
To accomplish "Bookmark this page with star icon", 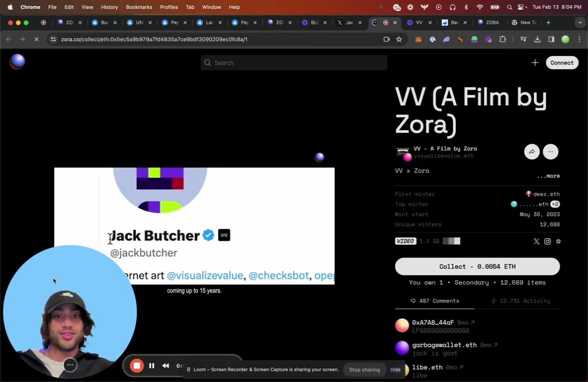I will 399,39.
